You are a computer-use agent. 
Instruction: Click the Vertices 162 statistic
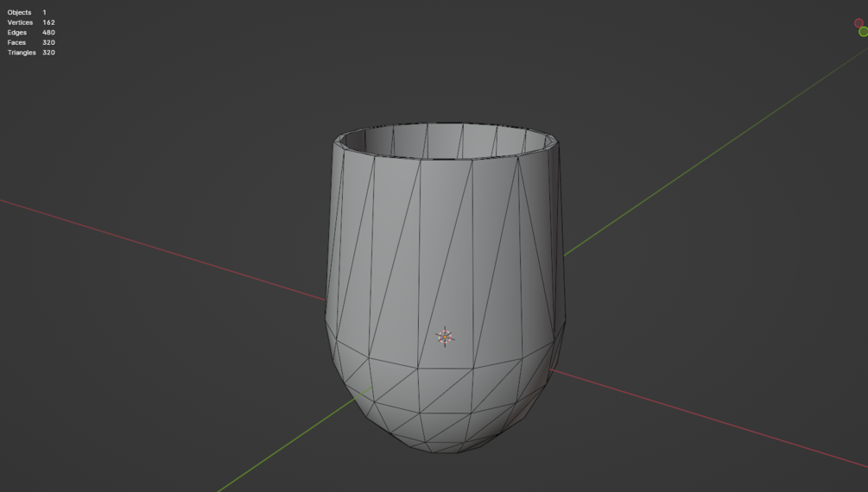31,22
